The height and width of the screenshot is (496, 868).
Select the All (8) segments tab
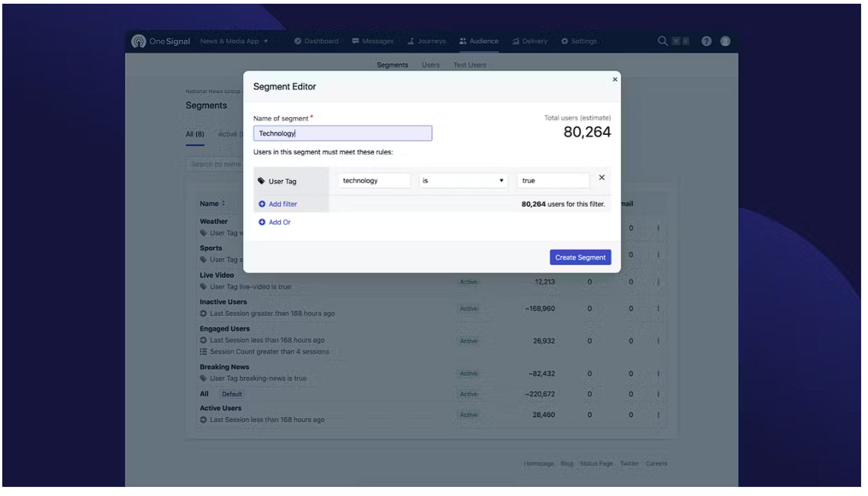(195, 135)
